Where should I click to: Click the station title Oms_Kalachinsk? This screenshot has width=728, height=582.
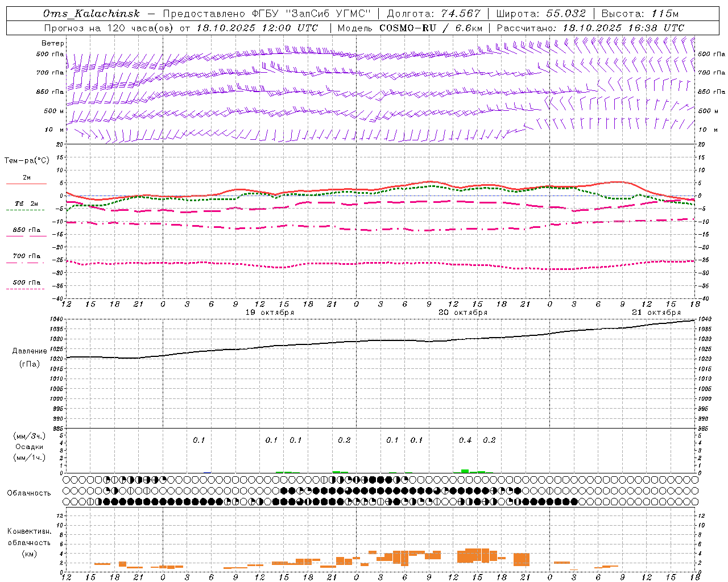[x=92, y=14]
